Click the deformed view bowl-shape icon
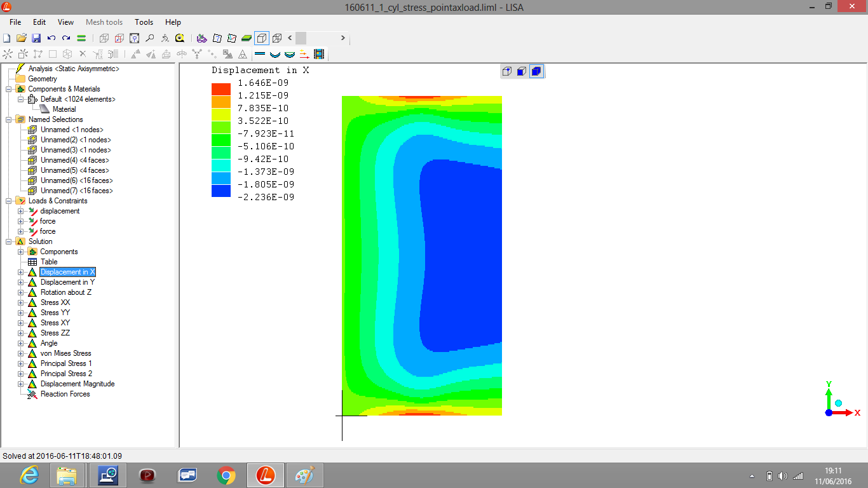 coord(275,55)
